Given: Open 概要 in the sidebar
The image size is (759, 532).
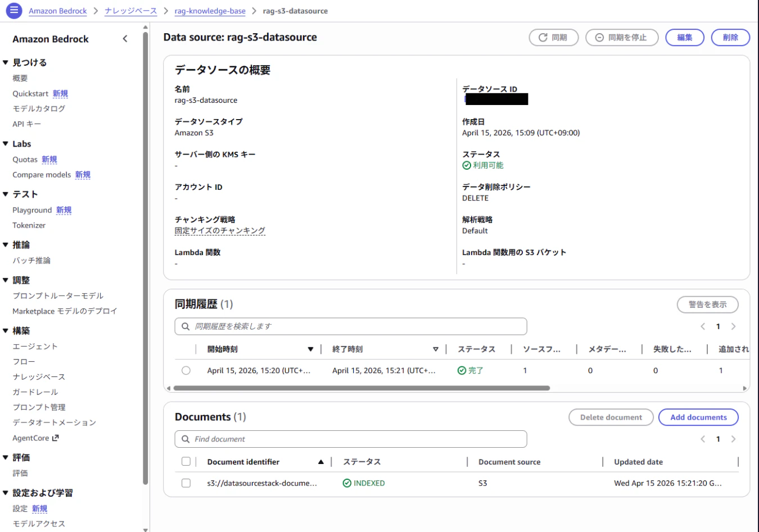Looking at the screenshot, I should tap(20, 78).
